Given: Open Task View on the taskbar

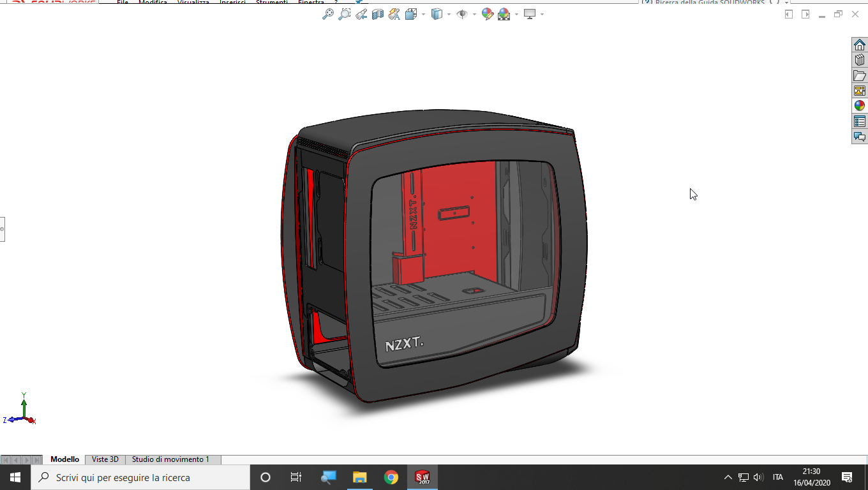Looking at the screenshot, I should (x=296, y=477).
